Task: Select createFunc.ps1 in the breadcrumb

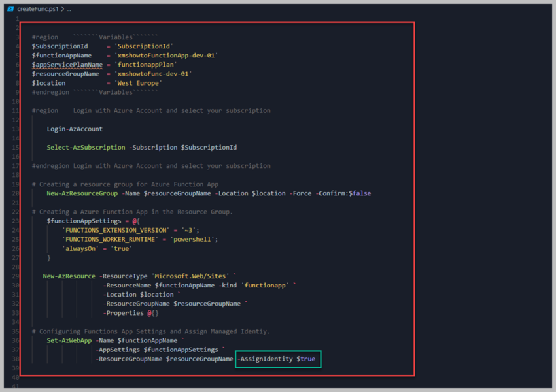Action: [39, 9]
